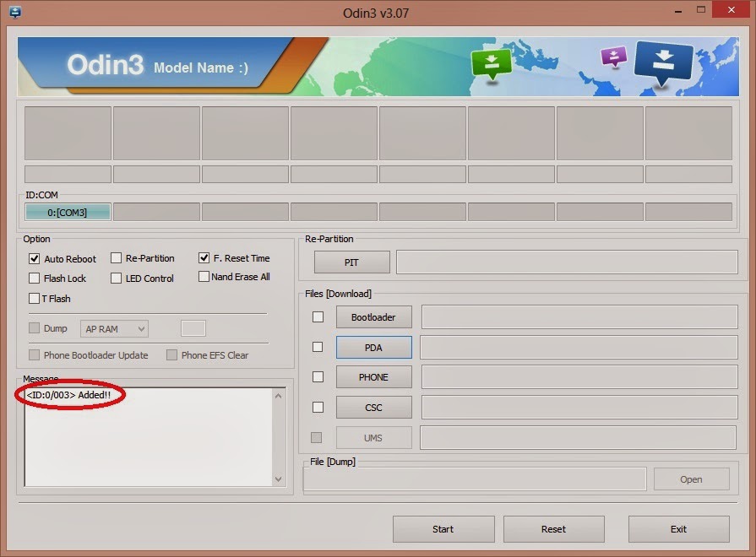Enable Flash Lock option
This screenshot has width=756, height=557.
coord(35,278)
